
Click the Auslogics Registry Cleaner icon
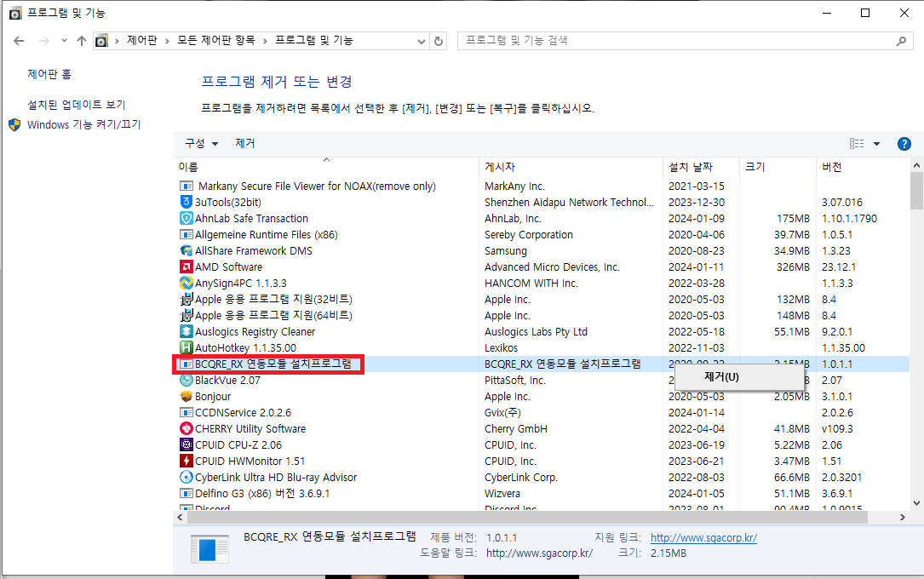tap(187, 331)
